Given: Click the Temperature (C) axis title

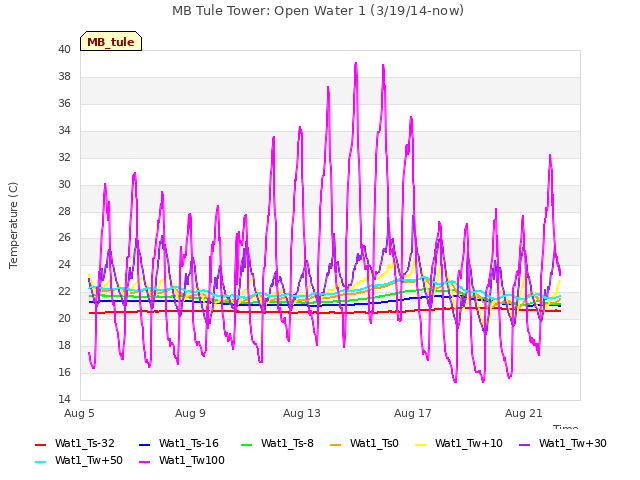Looking at the screenshot, I should 13,225.
